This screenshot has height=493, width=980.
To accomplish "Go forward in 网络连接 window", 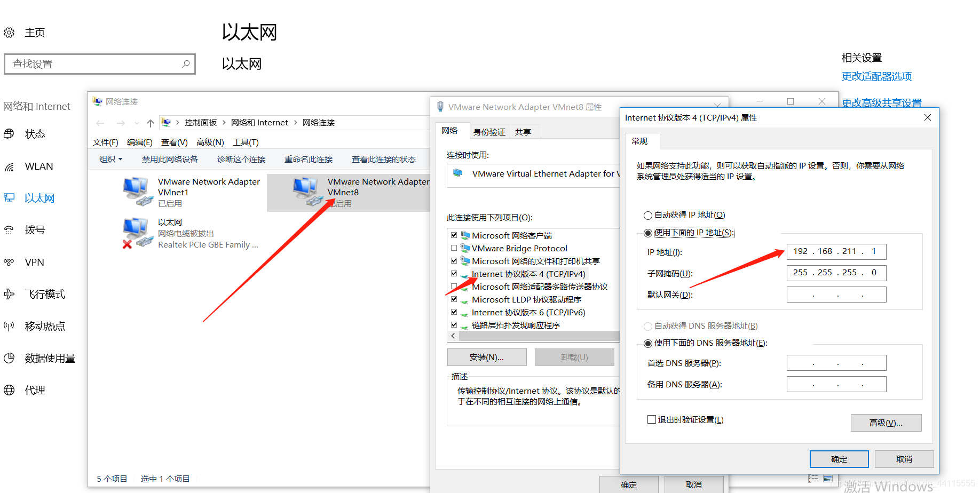I will pyautogui.click(x=121, y=123).
